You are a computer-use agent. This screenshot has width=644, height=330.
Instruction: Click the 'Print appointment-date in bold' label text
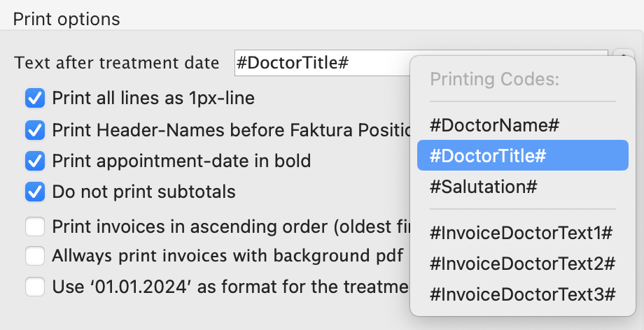(181, 162)
